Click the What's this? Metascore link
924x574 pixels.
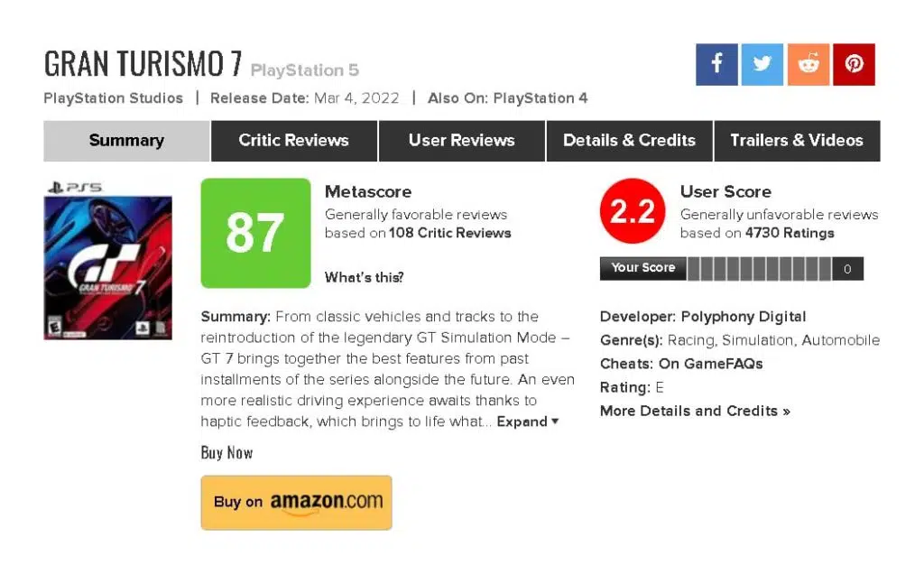tap(365, 278)
